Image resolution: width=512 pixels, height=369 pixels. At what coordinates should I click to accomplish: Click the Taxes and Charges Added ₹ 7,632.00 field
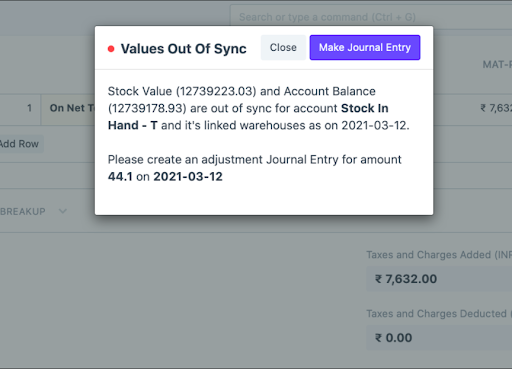coord(439,279)
